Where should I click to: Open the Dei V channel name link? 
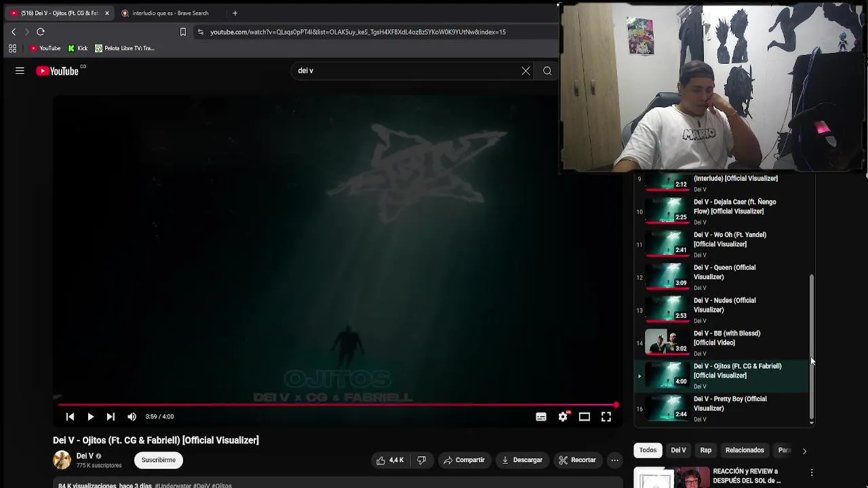tap(85, 456)
